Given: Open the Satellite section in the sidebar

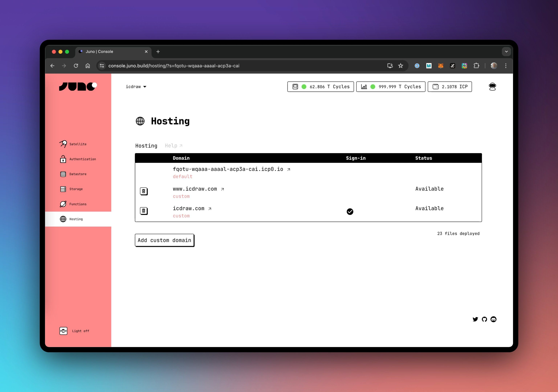Looking at the screenshot, I should (x=78, y=144).
